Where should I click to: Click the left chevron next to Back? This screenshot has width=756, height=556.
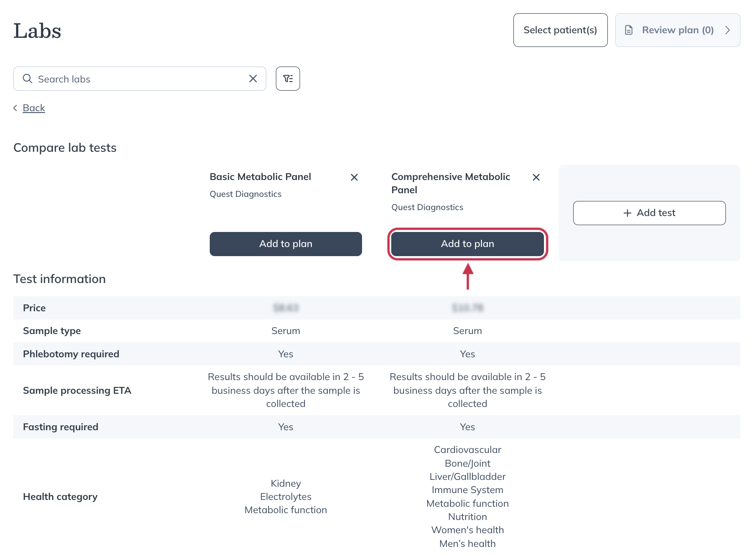tap(15, 108)
